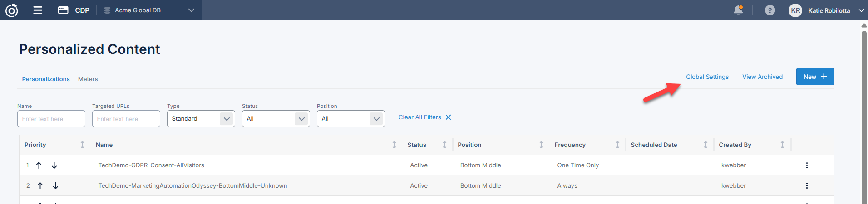Expand the Acme Global DB selector
The image size is (868, 204).
pyautogui.click(x=191, y=10)
